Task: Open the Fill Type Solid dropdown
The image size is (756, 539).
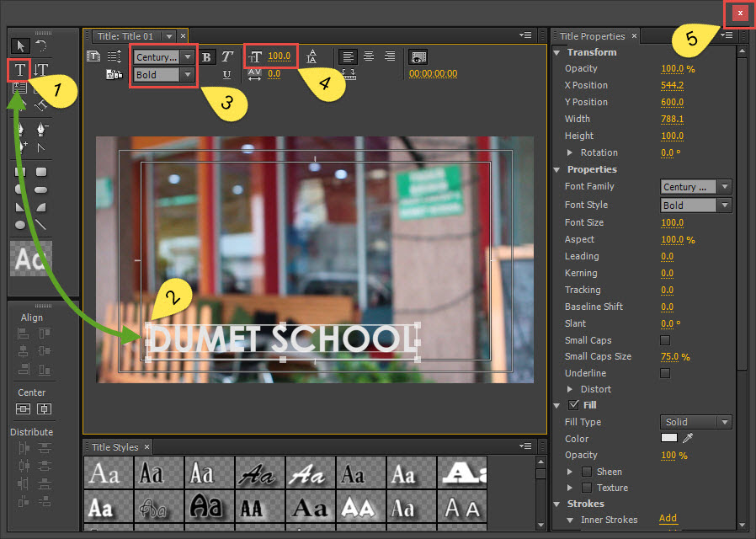Action: point(695,422)
